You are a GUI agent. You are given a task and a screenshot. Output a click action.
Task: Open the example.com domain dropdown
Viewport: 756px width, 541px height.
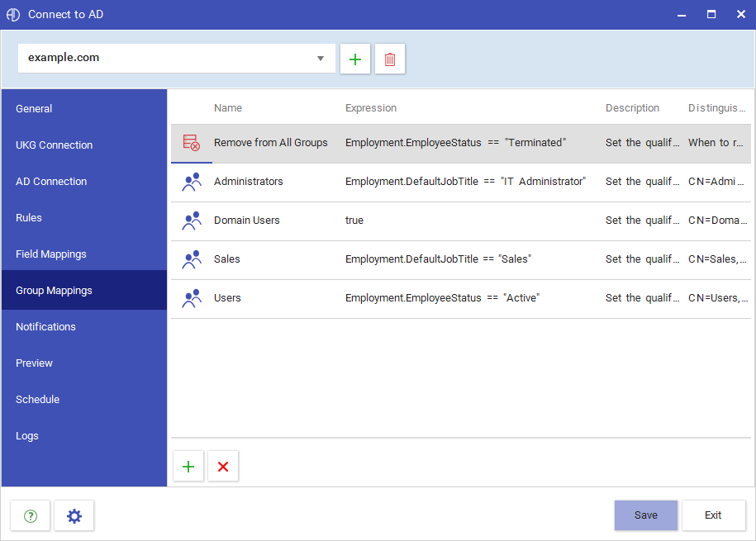[x=177, y=59]
